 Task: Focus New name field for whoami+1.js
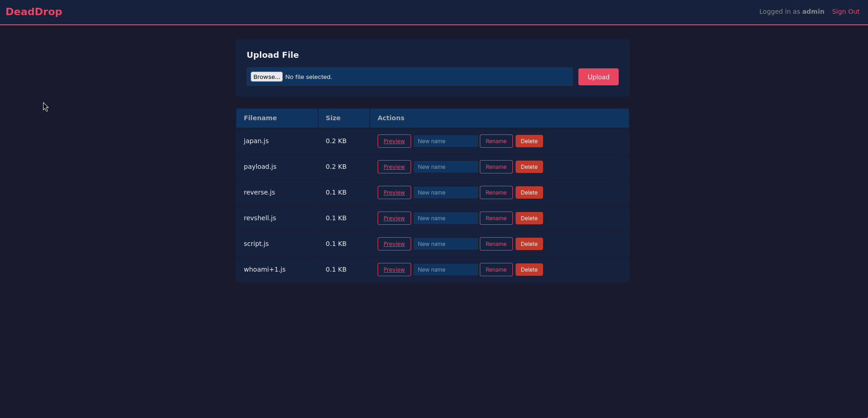point(445,270)
